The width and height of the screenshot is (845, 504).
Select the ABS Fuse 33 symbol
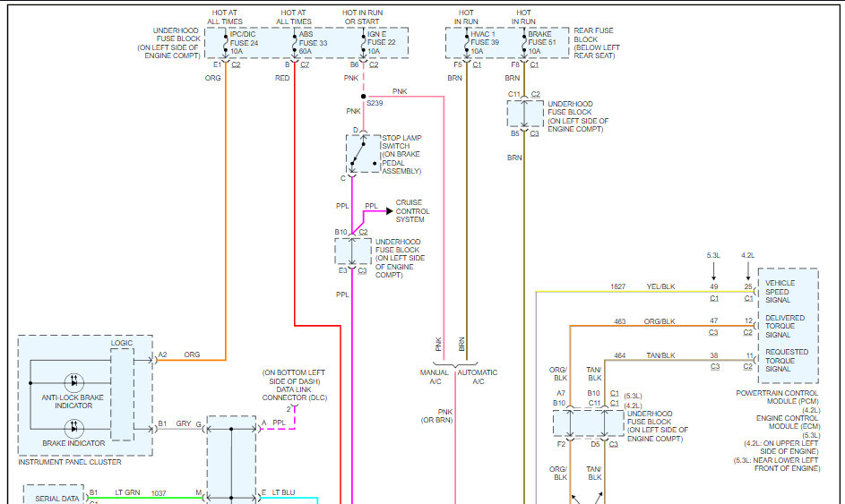pos(295,43)
